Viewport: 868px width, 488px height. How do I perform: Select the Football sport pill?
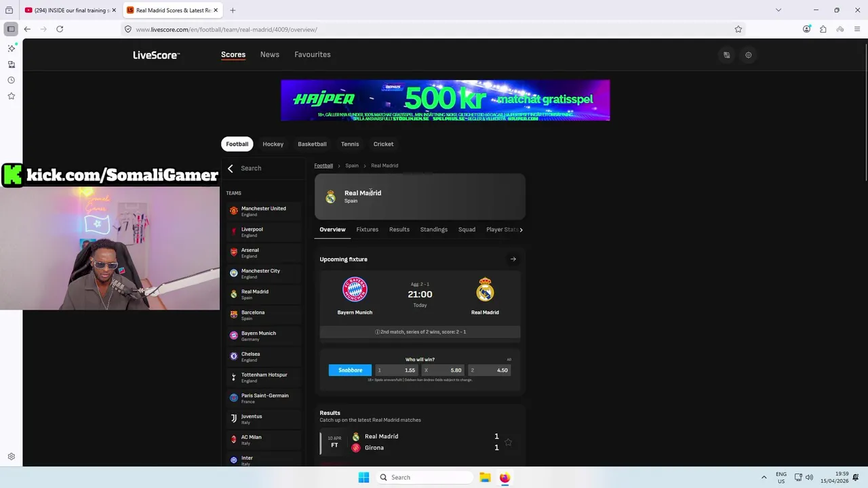(237, 144)
